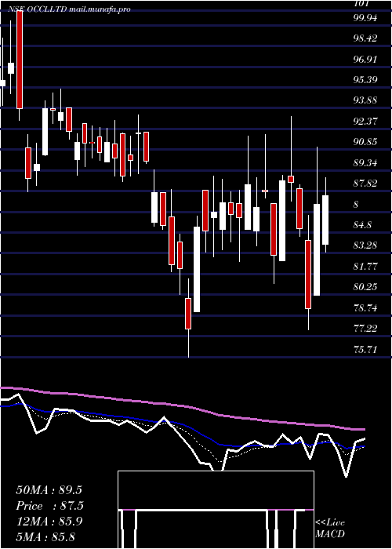This screenshot has width=392, height=549.
Task: Click the MACD histogram box
Action: 216,510
